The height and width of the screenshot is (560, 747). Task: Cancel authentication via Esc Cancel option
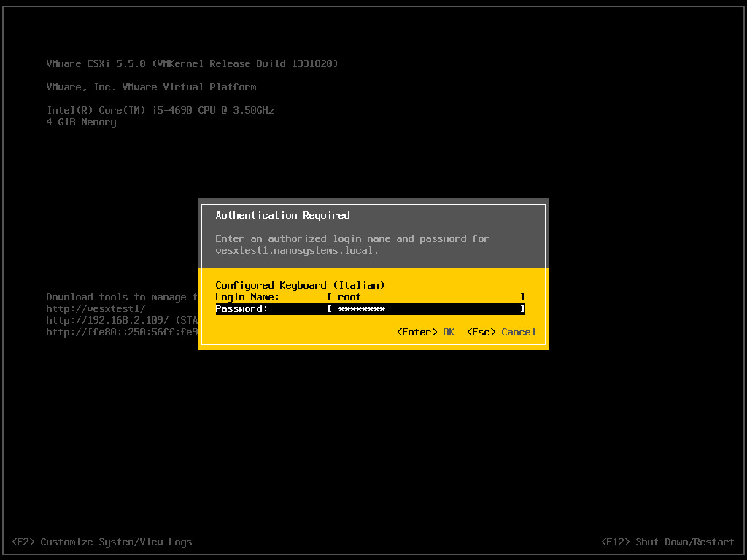coord(501,332)
